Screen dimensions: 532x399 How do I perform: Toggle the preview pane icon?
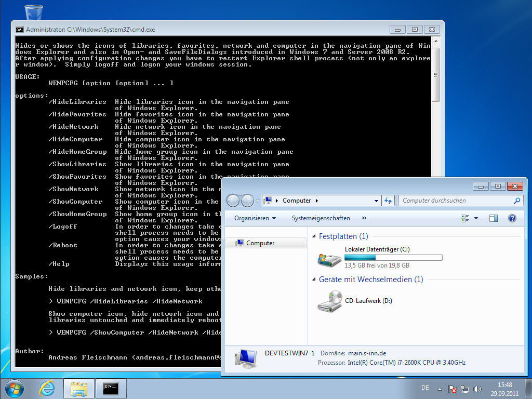494,218
